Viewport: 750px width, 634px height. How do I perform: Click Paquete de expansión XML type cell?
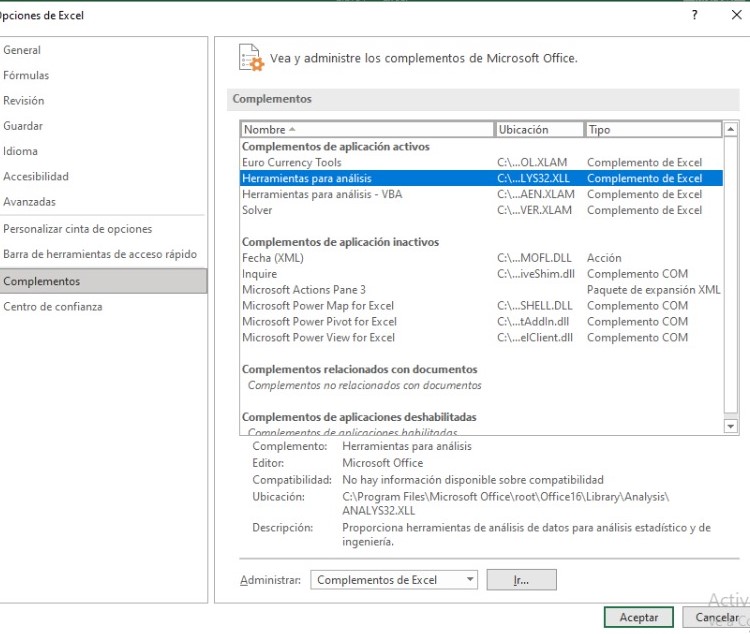pos(653,289)
